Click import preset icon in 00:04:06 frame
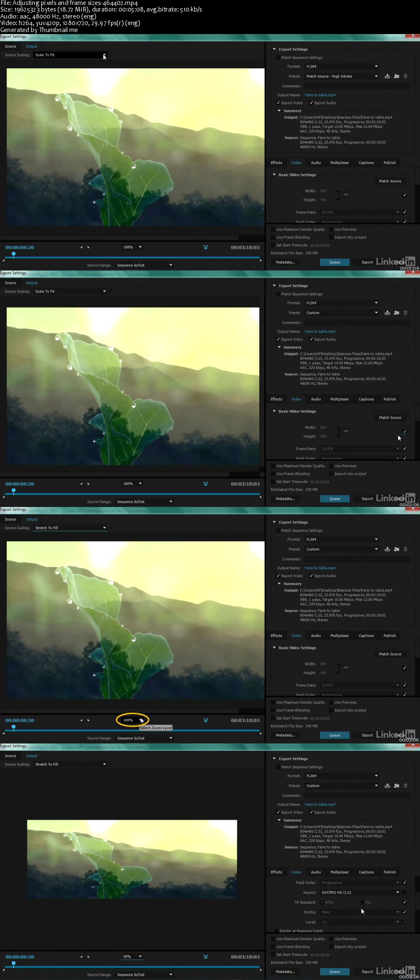420x980 pixels. tap(397, 786)
